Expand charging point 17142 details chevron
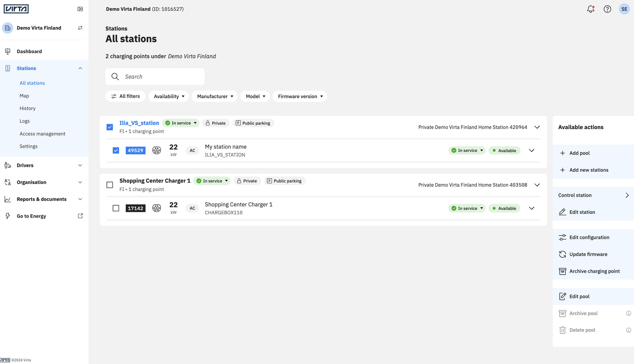634x364 pixels. 531,208
